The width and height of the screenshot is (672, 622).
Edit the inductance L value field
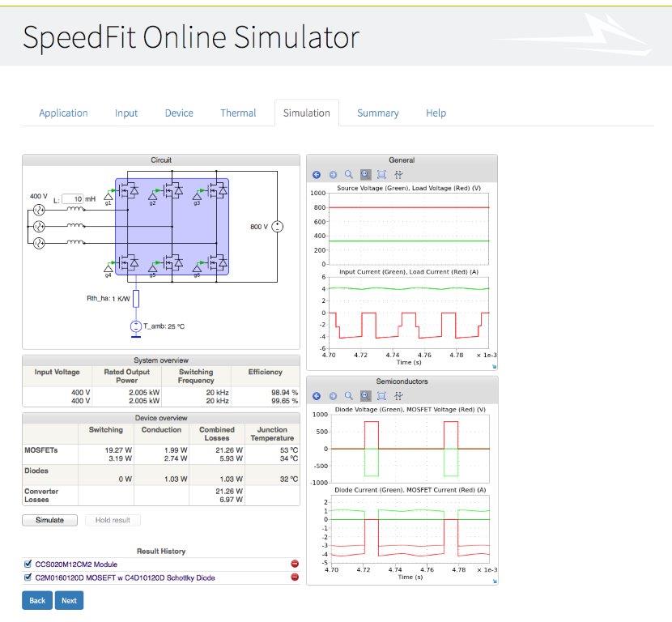(x=73, y=199)
